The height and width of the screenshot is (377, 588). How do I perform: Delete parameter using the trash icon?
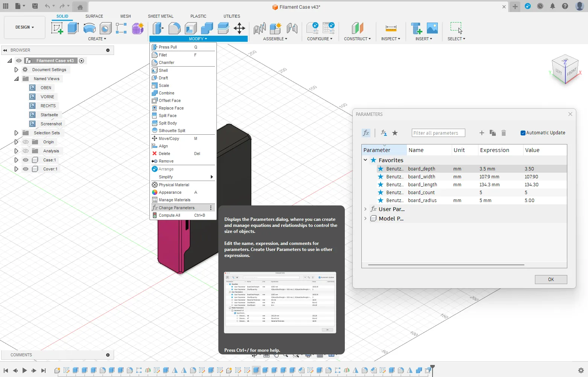click(x=504, y=133)
